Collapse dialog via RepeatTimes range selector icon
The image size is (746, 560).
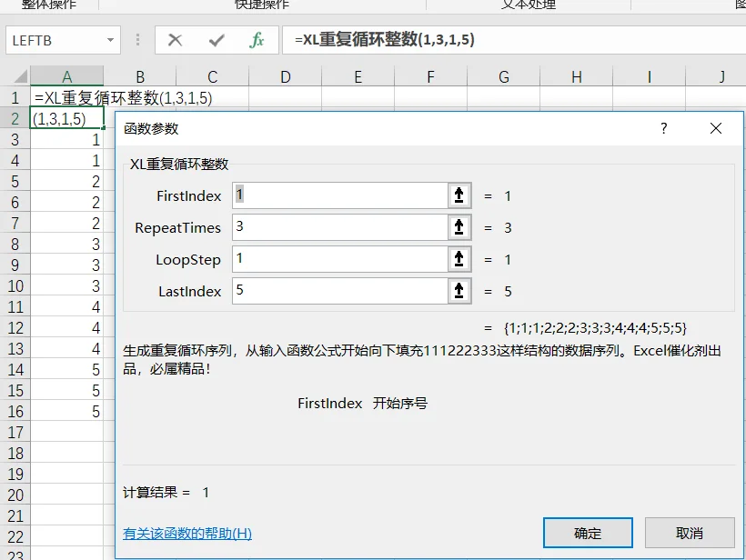(x=459, y=226)
